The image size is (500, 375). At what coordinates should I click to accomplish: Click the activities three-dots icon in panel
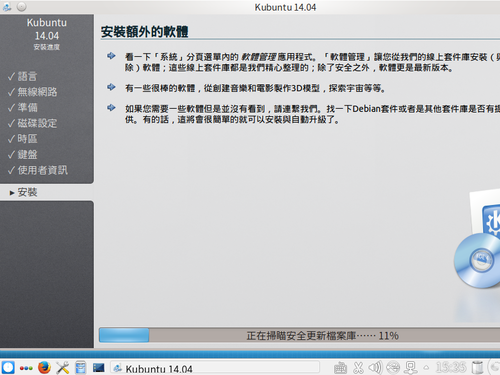[x=26, y=368]
